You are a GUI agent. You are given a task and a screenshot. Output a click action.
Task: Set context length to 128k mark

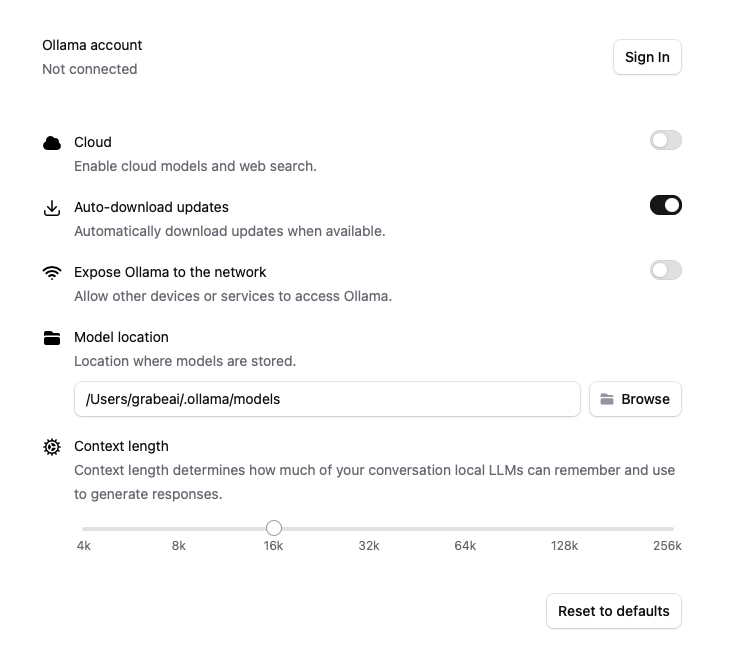[x=564, y=528]
